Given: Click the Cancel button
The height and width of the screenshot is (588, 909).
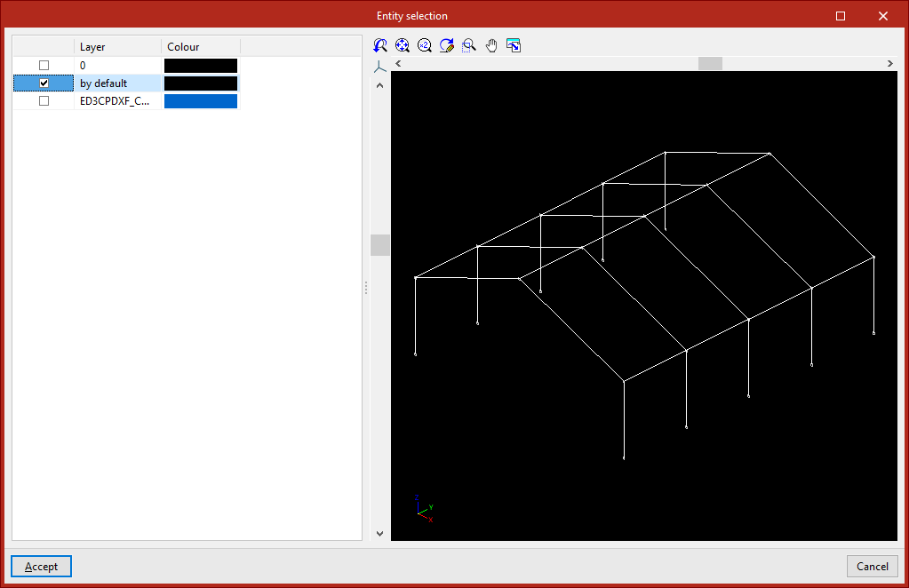Looking at the screenshot, I should pos(873,567).
